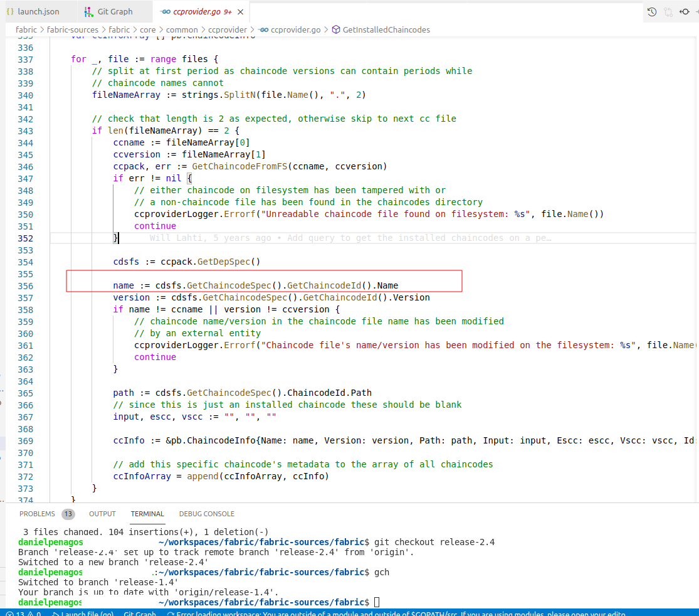Click the warnings indicator in status bar
The height and width of the screenshot is (616, 699).
point(34,612)
